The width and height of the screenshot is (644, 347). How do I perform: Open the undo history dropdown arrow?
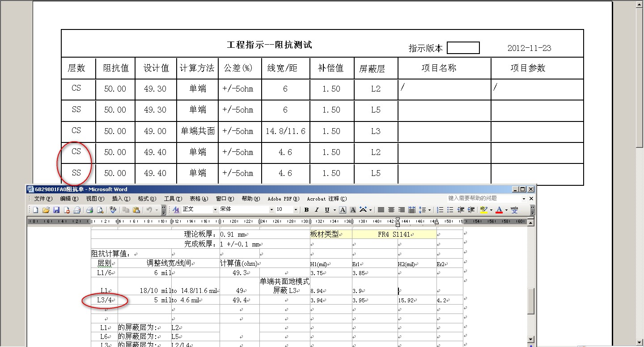coord(157,209)
